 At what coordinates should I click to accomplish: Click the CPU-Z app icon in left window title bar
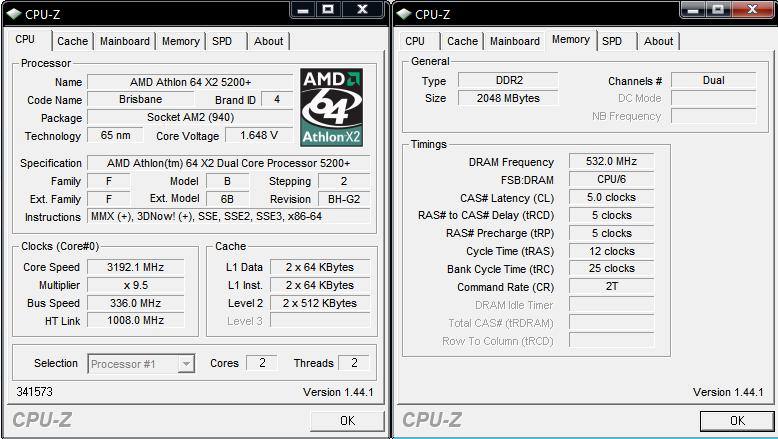click(14, 14)
